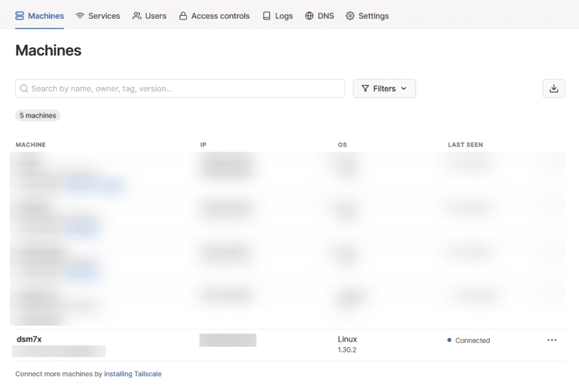
Task: View the Logs tab
Action: pos(278,16)
